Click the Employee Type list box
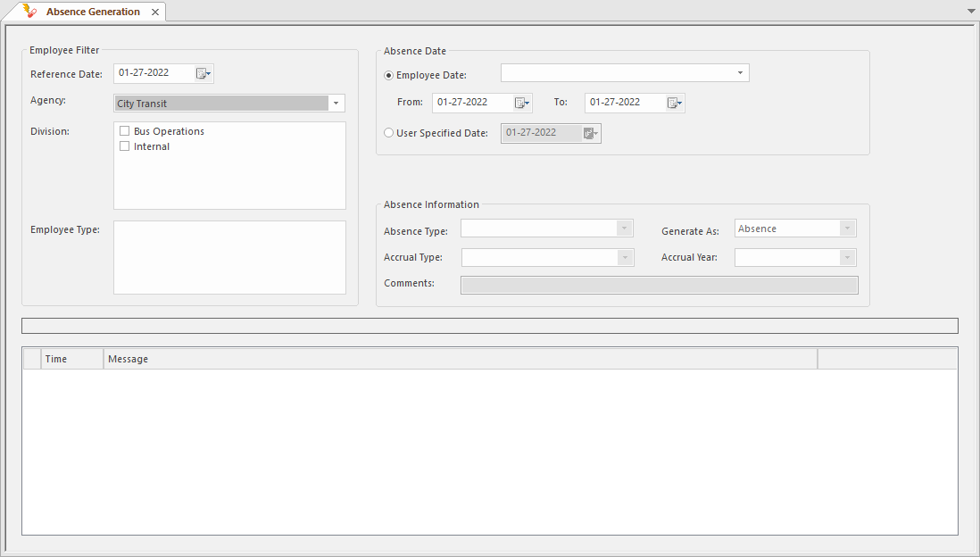The height and width of the screenshot is (557, 980). (229, 257)
